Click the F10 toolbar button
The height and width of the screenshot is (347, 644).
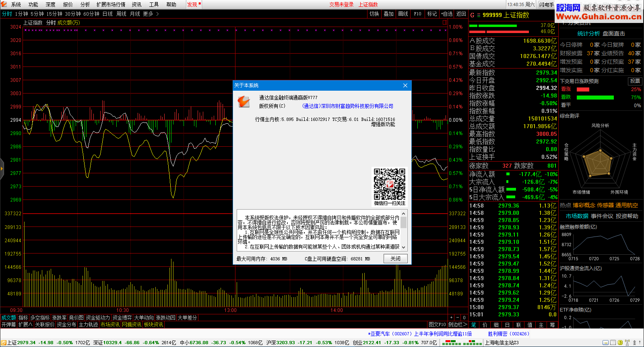click(x=418, y=14)
